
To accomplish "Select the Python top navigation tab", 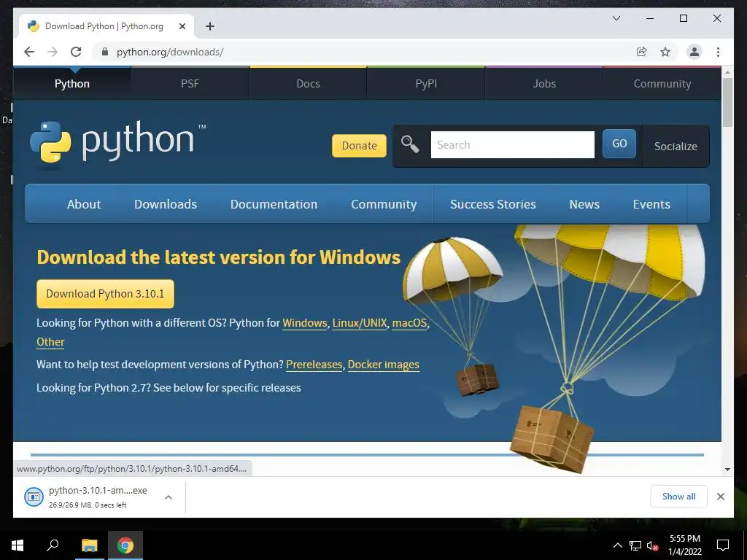I will (72, 83).
